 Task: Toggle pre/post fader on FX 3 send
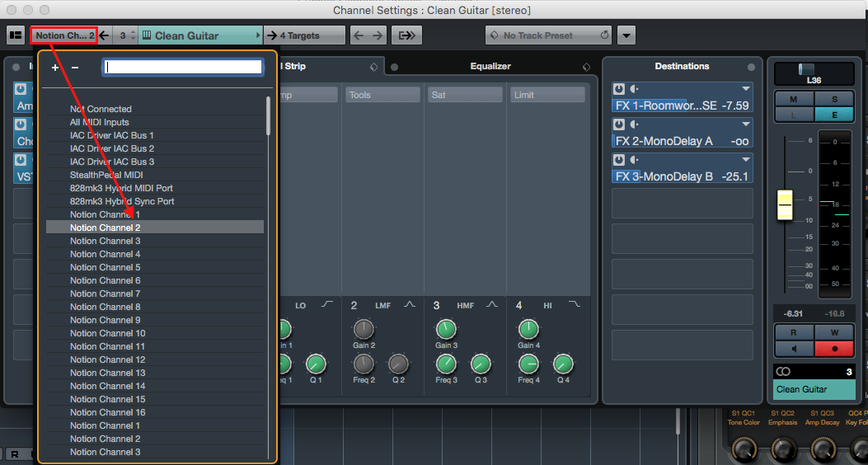[634, 160]
